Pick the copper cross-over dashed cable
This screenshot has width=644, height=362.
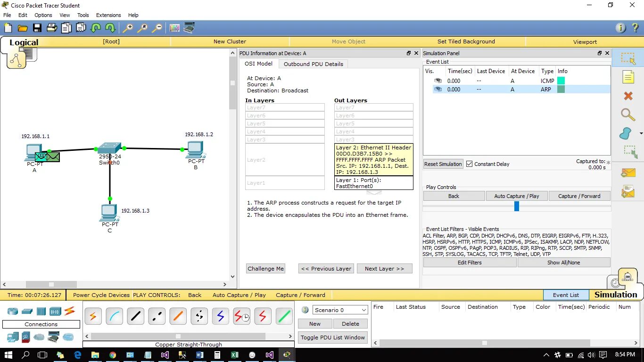point(157,316)
